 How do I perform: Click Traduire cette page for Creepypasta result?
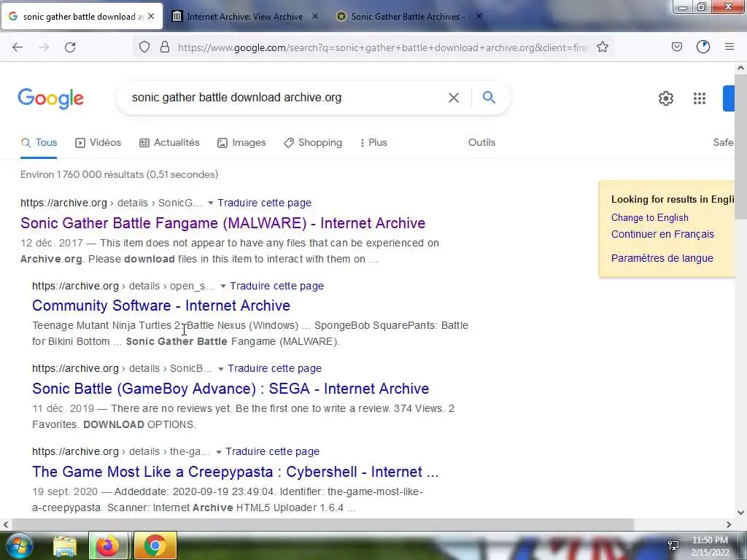click(x=273, y=452)
